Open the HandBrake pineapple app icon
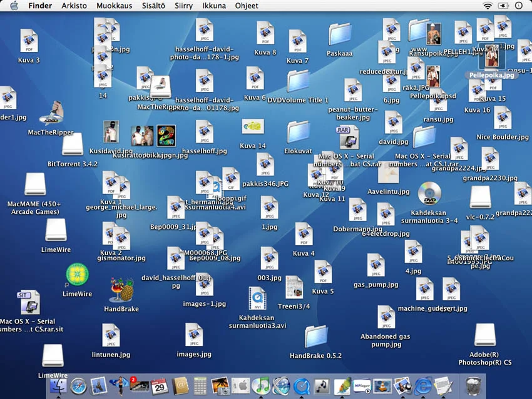 [x=121, y=291]
